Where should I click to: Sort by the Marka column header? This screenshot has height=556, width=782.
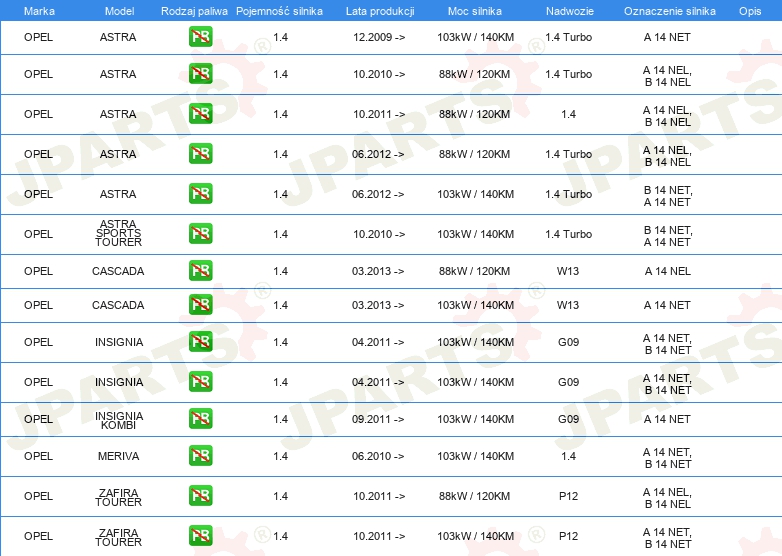click(x=39, y=10)
